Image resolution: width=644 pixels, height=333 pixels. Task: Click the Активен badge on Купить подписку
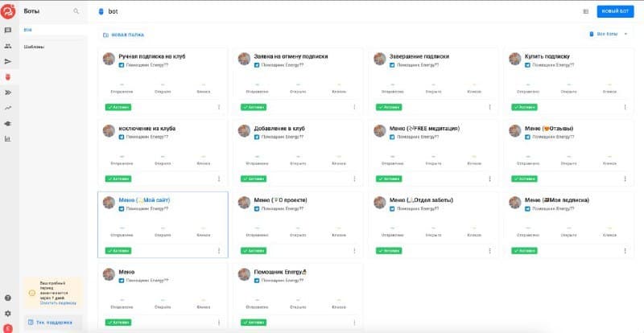coord(525,107)
